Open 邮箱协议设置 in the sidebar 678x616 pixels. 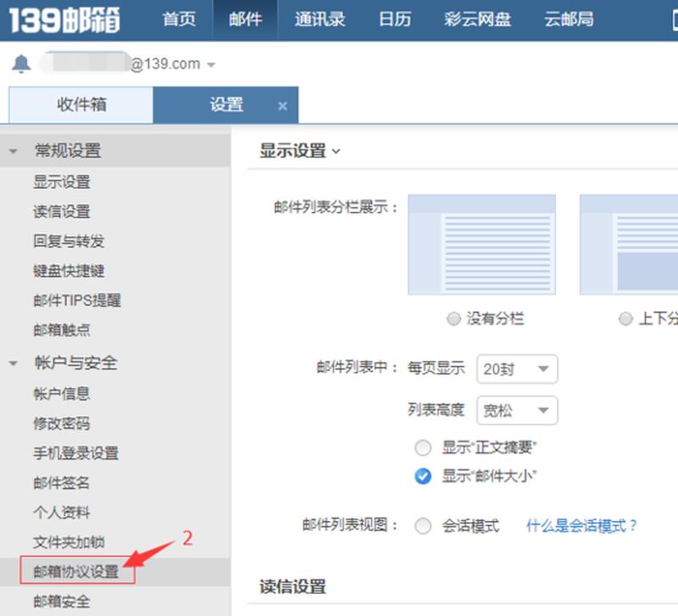coord(76,571)
